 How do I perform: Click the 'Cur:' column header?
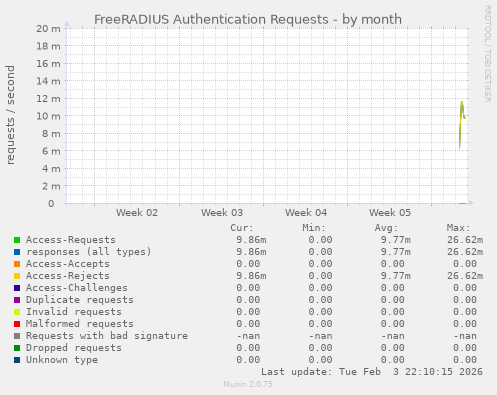tap(242, 228)
